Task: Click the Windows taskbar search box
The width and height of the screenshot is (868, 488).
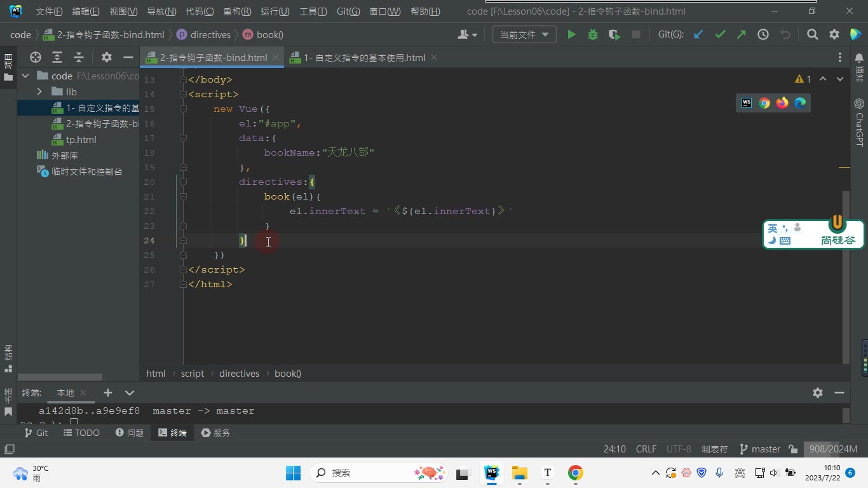Action: tap(378, 473)
